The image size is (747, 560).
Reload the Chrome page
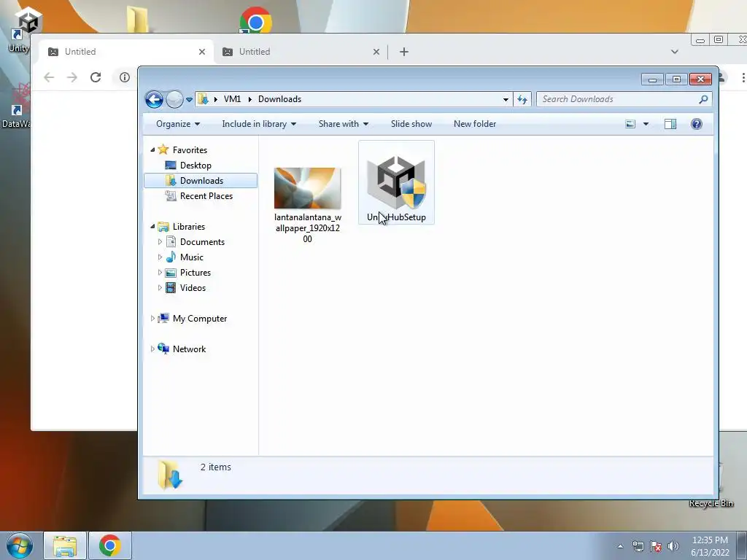[96, 77]
